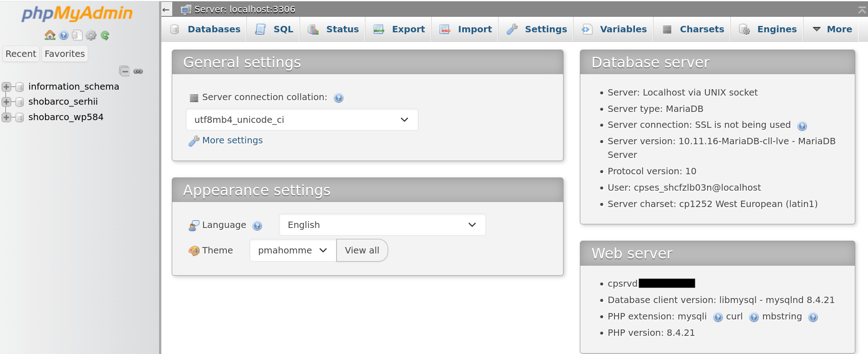Open the Engines tab
The image size is (868, 354).
tap(768, 29)
